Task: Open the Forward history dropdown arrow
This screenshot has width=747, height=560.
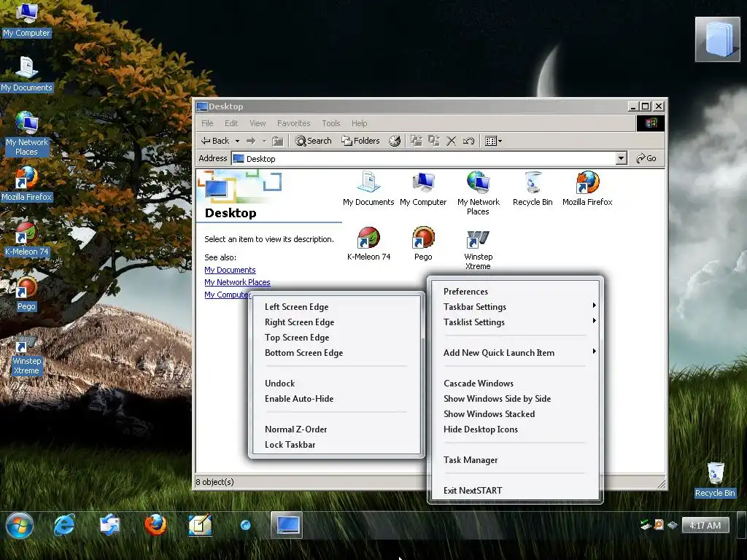Action: click(x=264, y=141)
